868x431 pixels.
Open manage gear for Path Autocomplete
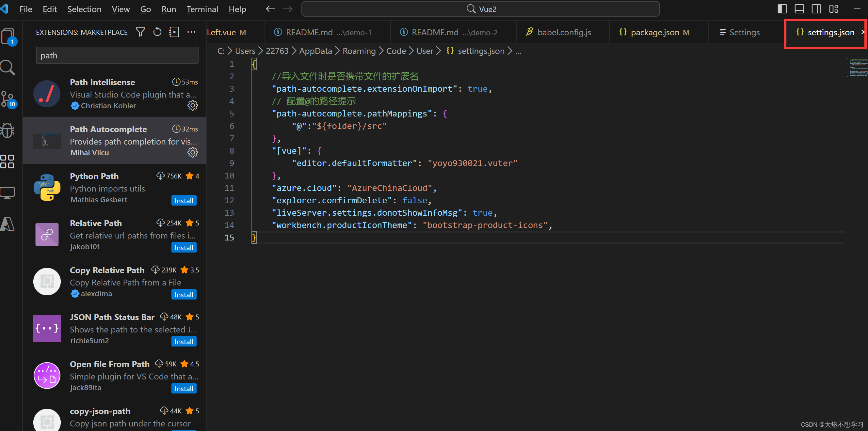point(192,152)
